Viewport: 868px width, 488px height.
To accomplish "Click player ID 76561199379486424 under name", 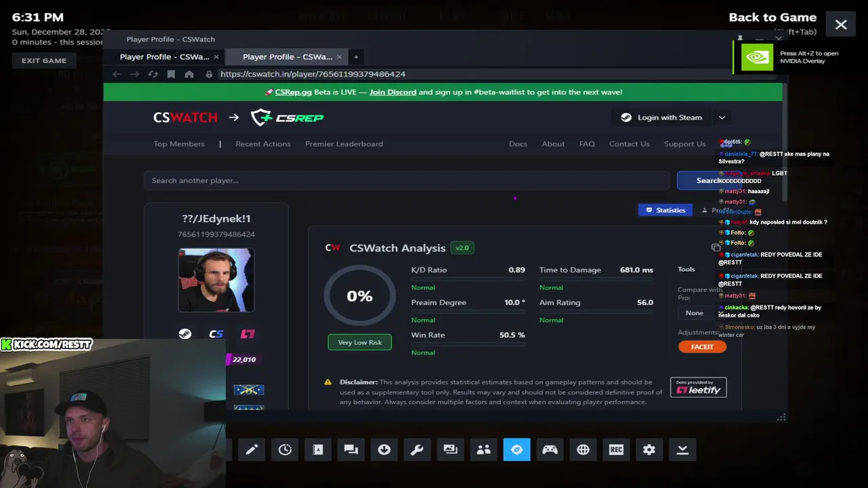I will [216, 235].
